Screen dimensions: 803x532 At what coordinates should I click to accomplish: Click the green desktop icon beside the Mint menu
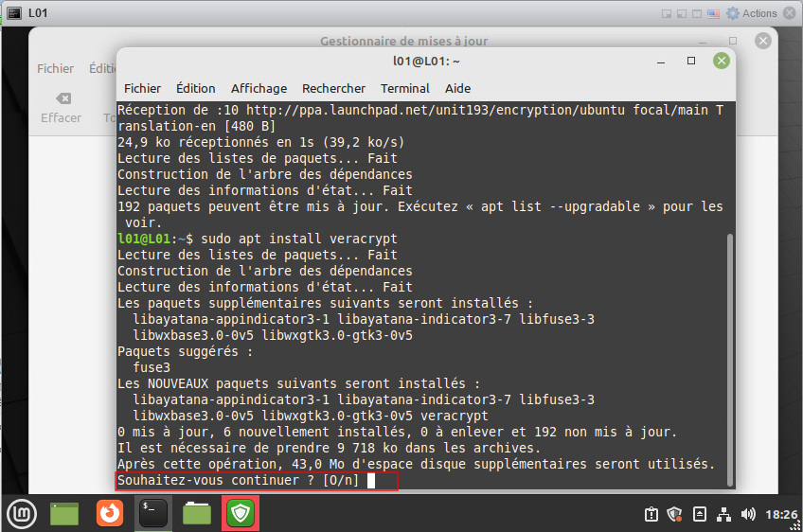(x=64, y=513)
